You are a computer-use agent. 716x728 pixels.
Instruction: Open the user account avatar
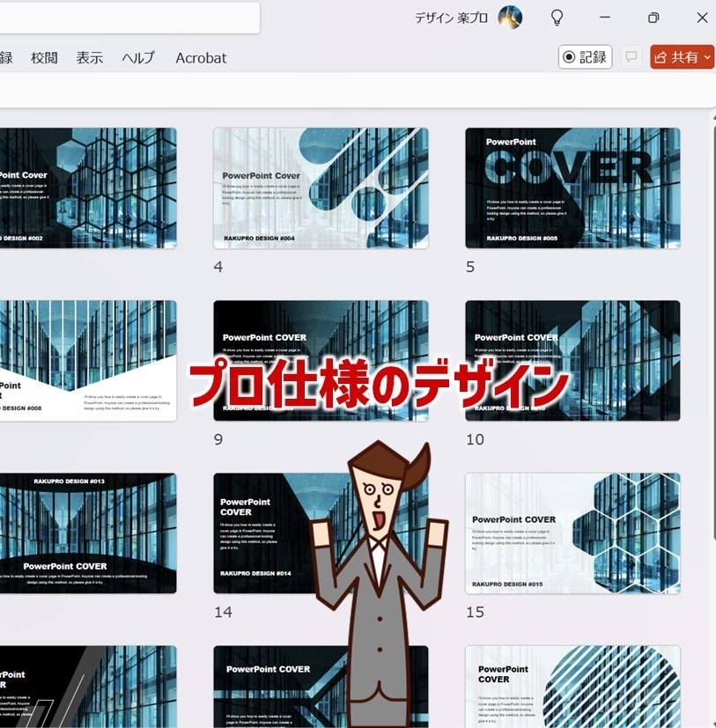coord(510,18)
